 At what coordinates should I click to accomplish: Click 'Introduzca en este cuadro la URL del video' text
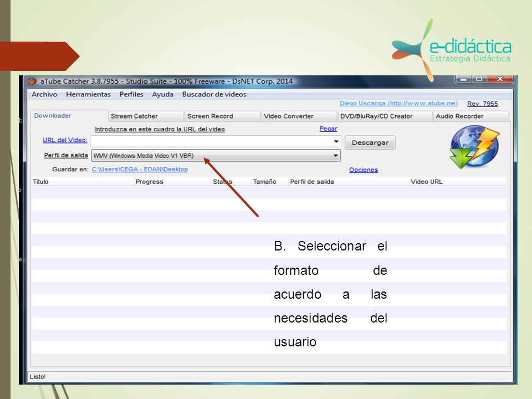[x=160, y=129]
